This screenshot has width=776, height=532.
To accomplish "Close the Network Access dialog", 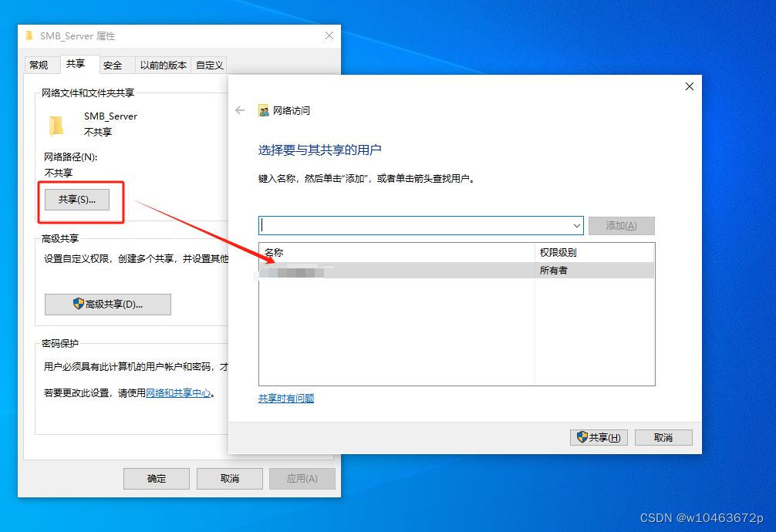I will (690, 86).
